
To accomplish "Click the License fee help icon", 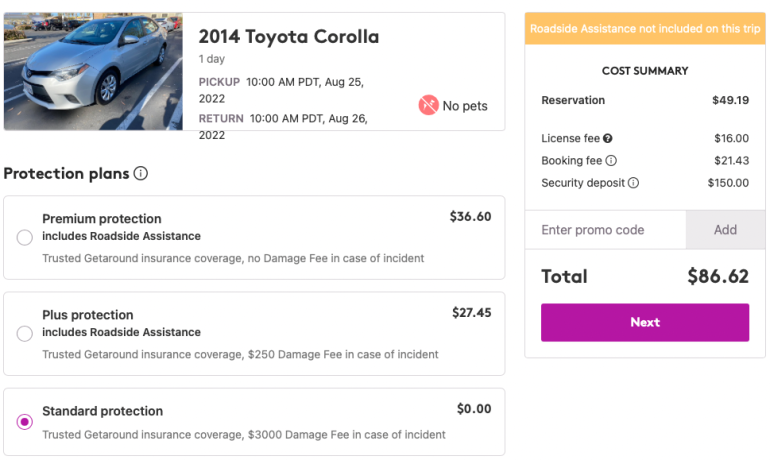I will click(608, 139).
